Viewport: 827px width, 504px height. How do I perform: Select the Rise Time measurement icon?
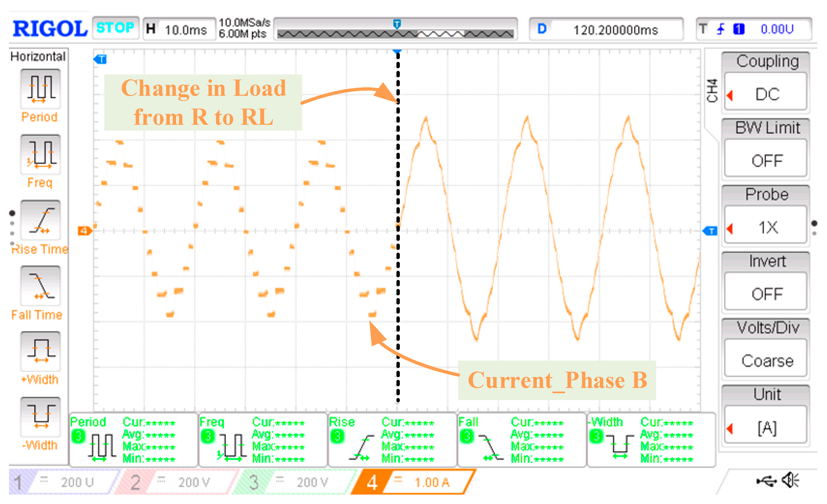[41, 221]
